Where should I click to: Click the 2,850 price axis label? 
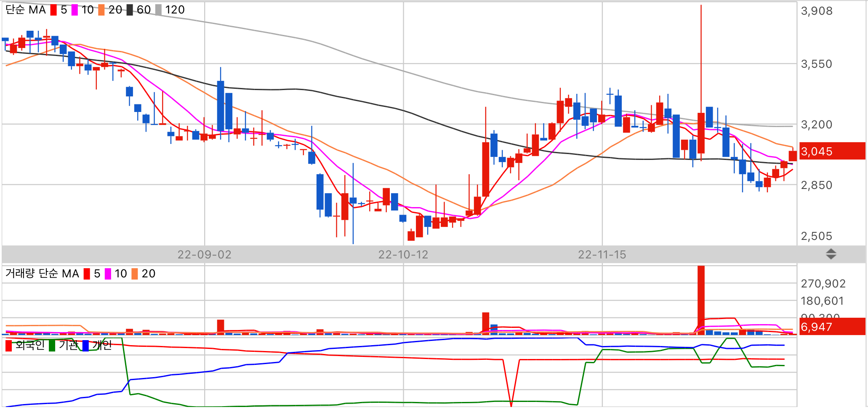click(817, 185)
